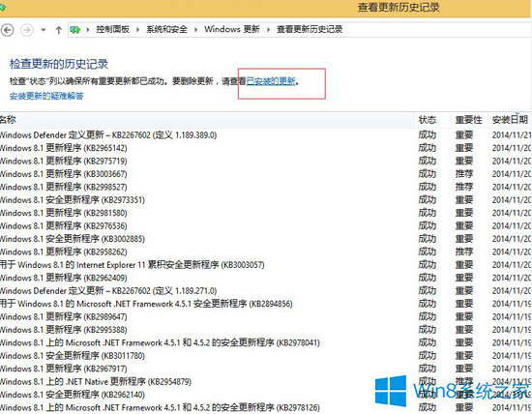The height and width of the screenshot is (414, 532).
Task: Navigate to the Windows 更新 breadcrumb
Action: [232, 30]
